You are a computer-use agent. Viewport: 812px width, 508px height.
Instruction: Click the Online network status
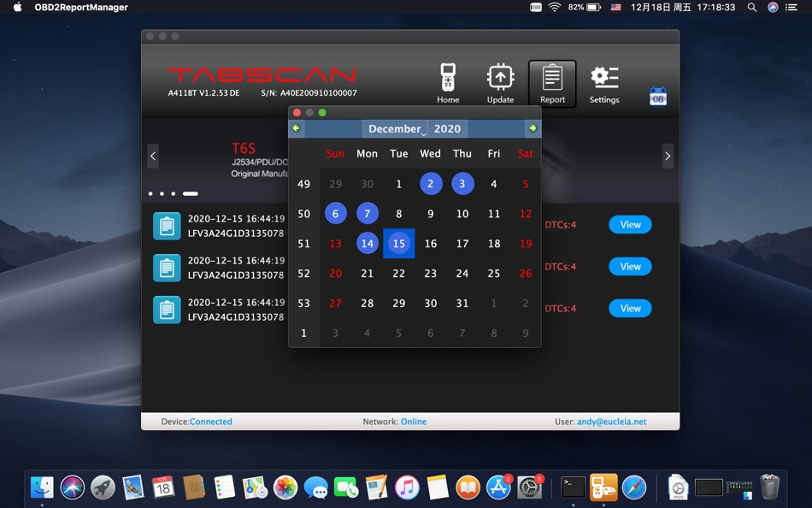(414, 422)
